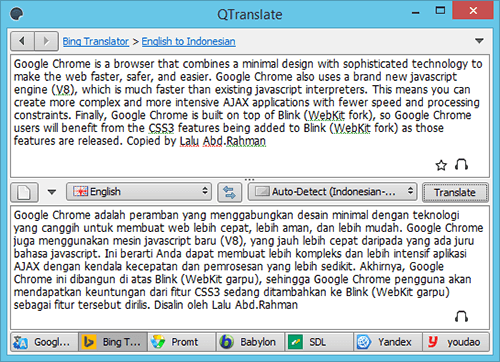Switch to the Yandex service tab
Screen dimensions: 500x362
[388, 342]
